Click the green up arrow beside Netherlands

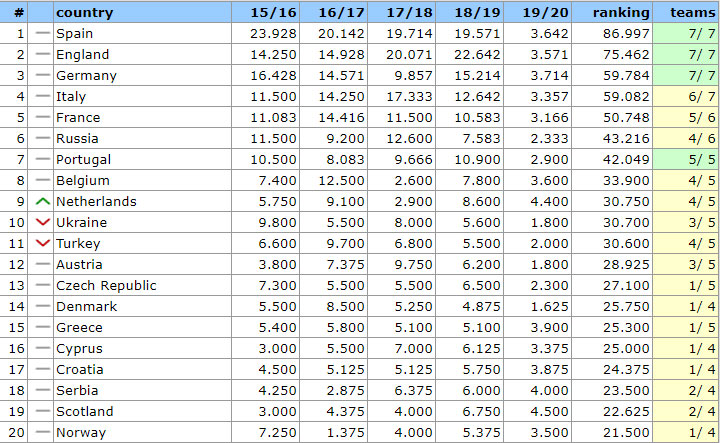point(42,201)
